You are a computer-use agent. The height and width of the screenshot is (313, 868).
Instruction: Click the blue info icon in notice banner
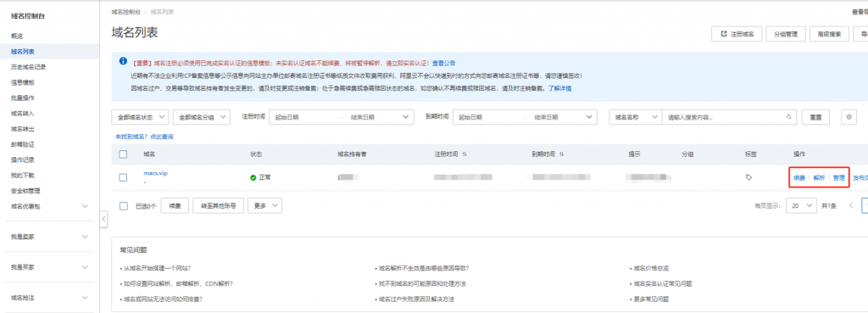pyautogui.click(x=123, y=61)
